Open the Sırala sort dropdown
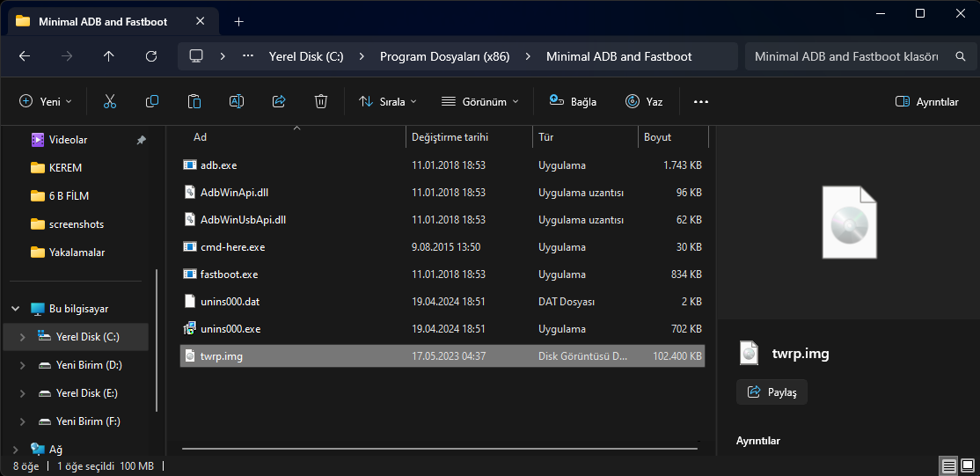The height and width of the screenshot is (476, 980). tap(387, 101)
